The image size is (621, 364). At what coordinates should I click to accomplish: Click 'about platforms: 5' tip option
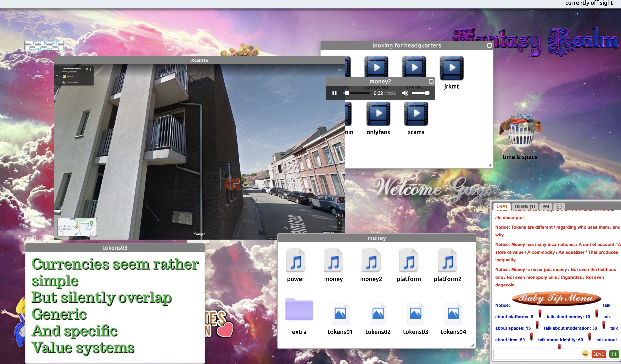pyautogui.click(x=514, y=317)
